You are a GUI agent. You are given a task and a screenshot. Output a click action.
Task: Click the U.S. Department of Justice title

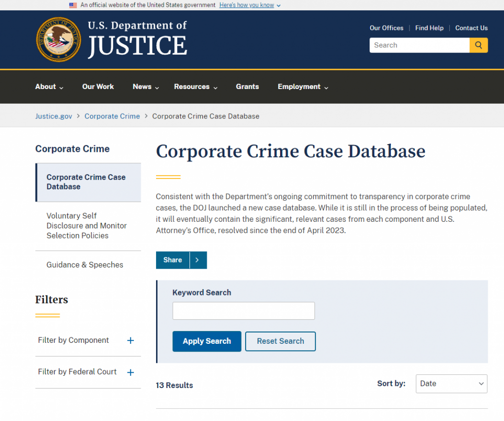click(x=137, y=39)
